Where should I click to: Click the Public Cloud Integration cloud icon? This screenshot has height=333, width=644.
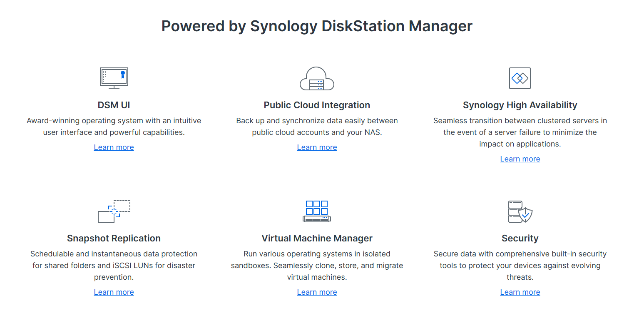coord(317,78)
